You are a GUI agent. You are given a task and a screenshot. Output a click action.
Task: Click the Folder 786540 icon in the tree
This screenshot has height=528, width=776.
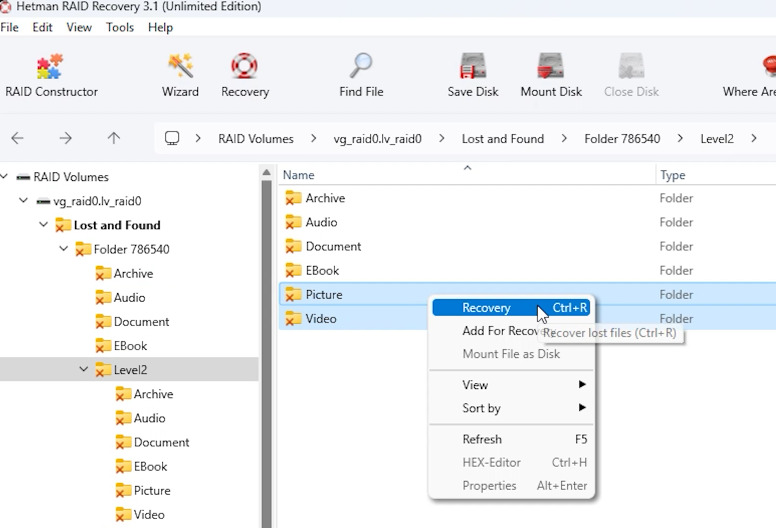[x=83, y=249]
